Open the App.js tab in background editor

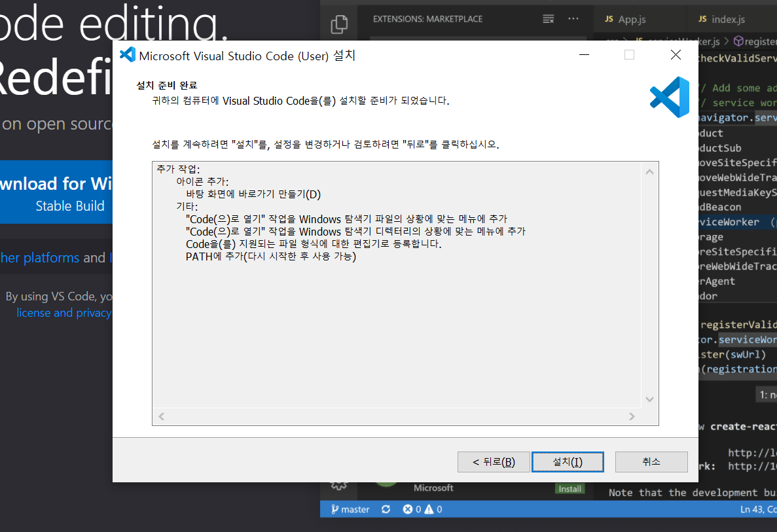[x=625, y=20]
